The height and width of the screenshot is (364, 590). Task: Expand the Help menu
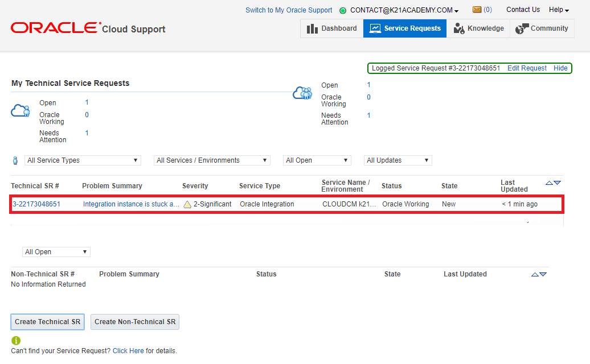pos(559,10)
